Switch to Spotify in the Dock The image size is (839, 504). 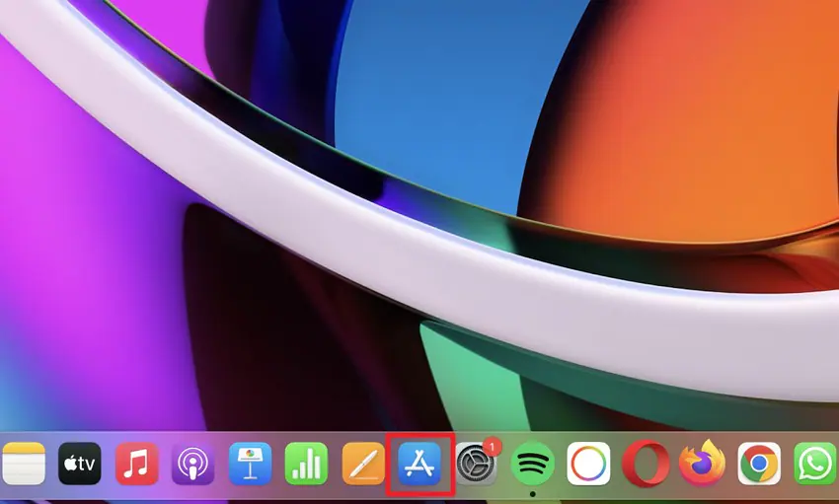pos(532,464)
